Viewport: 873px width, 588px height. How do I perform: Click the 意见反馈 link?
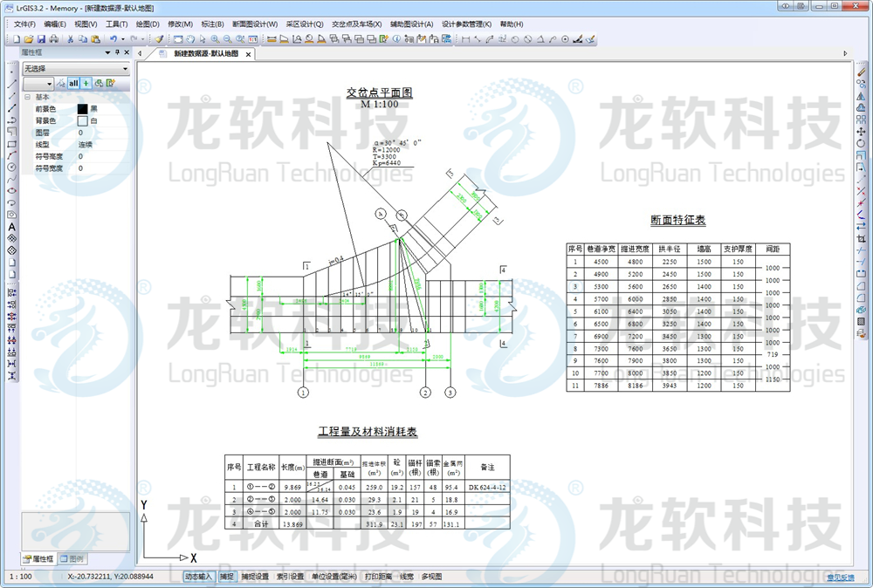pos(841,578)
